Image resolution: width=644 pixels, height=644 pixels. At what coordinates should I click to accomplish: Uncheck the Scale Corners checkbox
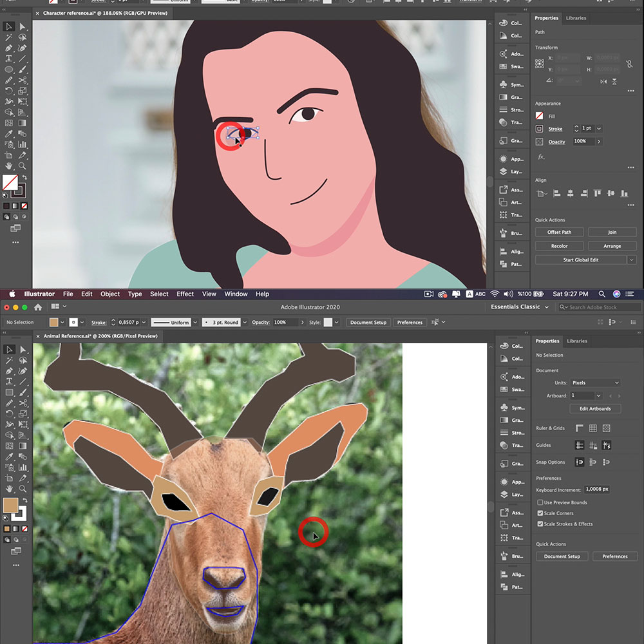(540, 513)
